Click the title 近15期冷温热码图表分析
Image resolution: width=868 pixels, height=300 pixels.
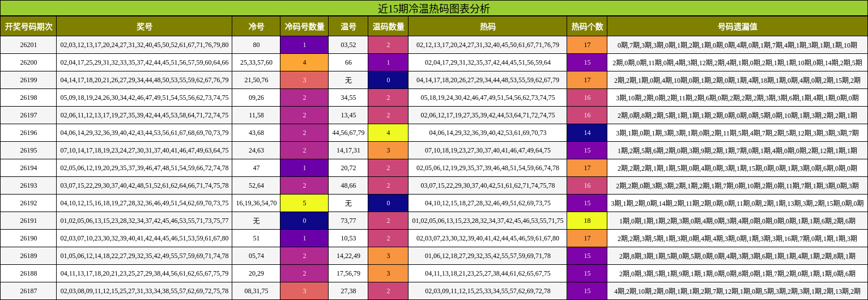point(434,9)
